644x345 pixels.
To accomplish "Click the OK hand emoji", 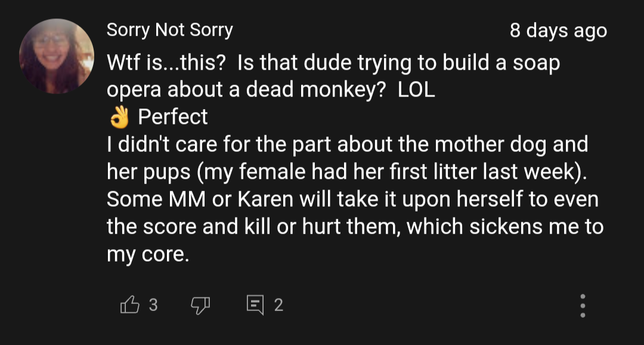I will click(x=119, y=117).
